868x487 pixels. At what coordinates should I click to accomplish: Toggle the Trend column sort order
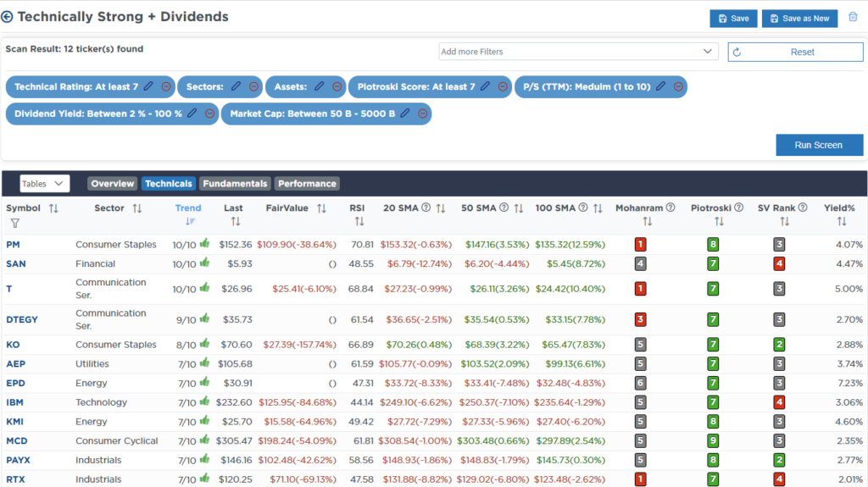tap(191, 221)
